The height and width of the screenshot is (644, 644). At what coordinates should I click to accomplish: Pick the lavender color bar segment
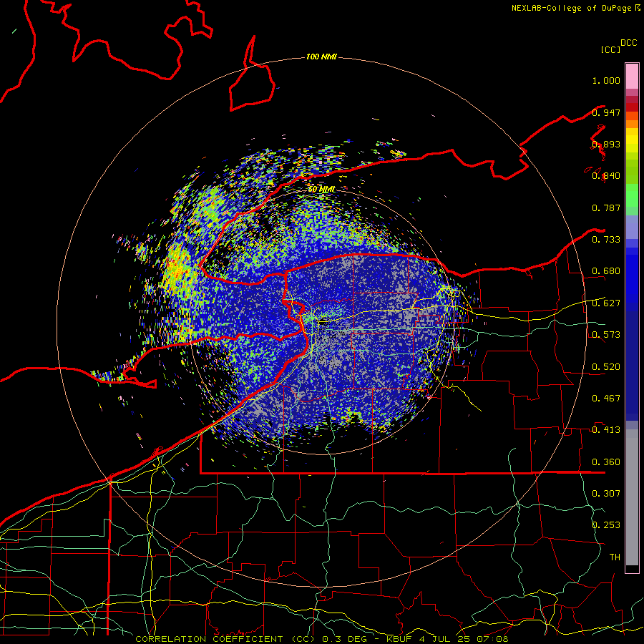click(632, 227)
